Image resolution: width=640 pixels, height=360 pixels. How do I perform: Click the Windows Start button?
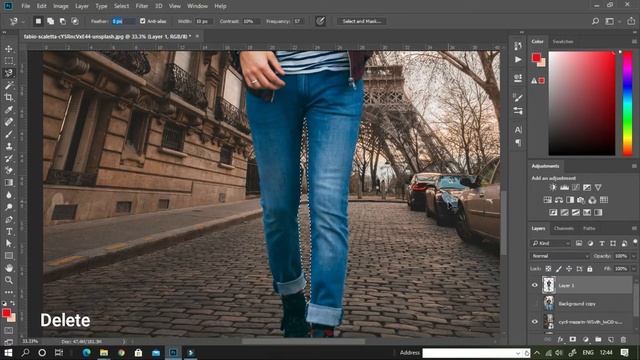8,353
